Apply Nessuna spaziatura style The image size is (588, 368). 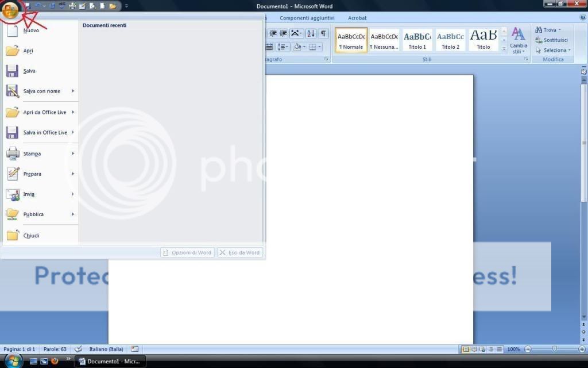click(x=384, y=40)
